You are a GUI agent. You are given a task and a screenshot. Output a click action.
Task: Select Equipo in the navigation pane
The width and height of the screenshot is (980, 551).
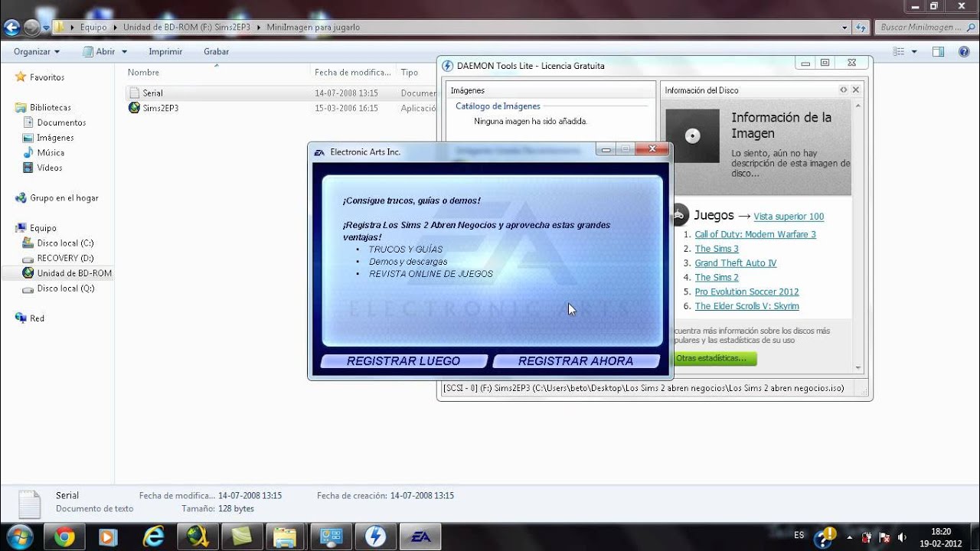43,228
